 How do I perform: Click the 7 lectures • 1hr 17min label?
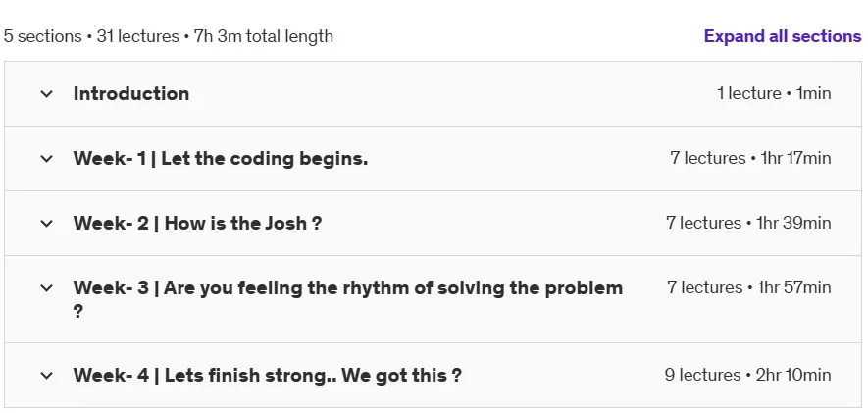pos(750,158)
